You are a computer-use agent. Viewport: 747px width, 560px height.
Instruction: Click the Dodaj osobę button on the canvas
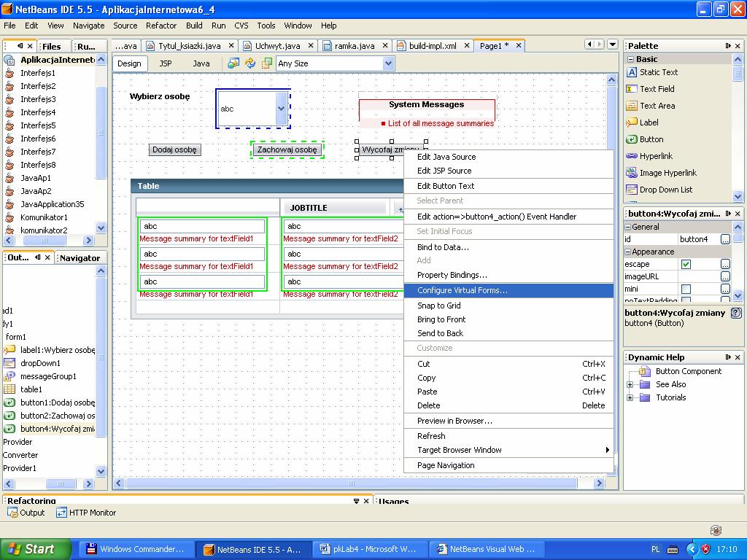tap(174, 150)
